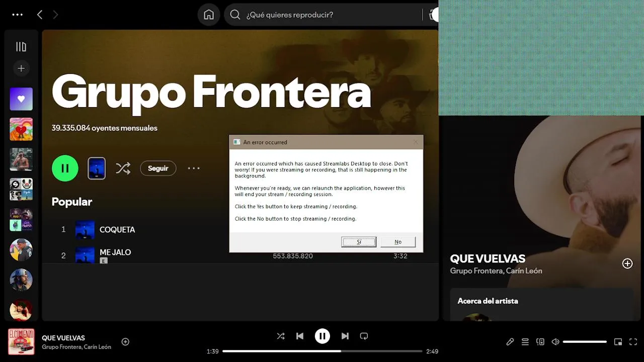Click the play count 553.835.820
This screenshot has width=644, height=362.
[293, 256]
